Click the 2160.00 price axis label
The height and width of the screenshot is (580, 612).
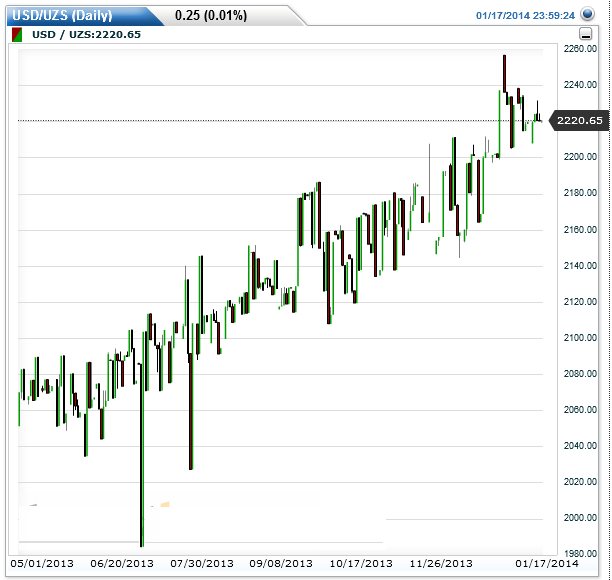(580, 230)
